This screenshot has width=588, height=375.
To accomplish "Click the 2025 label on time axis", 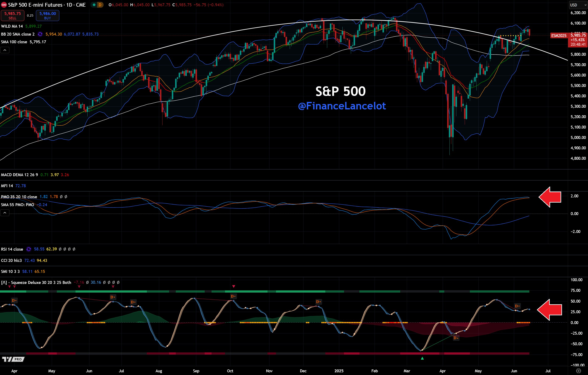I will click(x=339, y=371).
